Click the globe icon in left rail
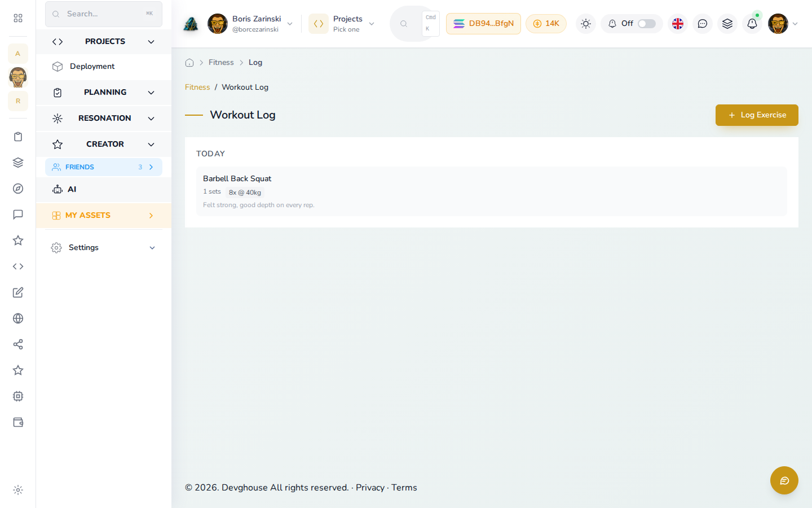The width and height of the screenshot is (812, 508). click(18, 318)
